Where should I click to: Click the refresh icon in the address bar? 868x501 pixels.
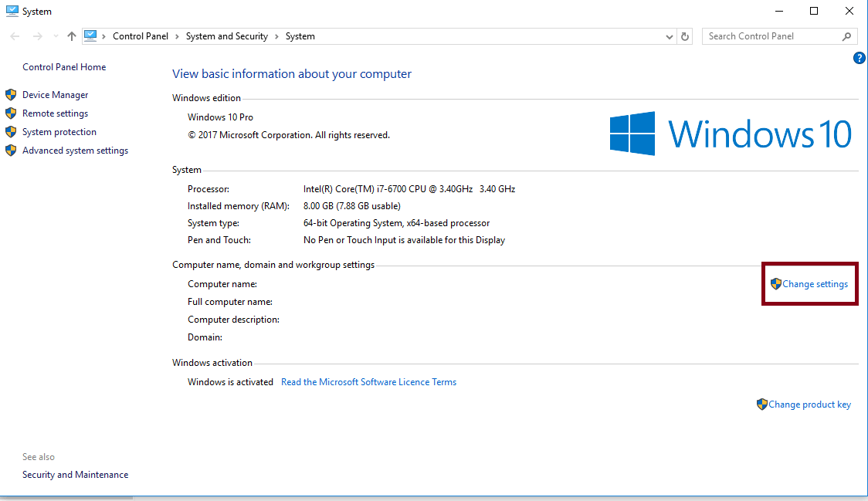[685, 36]
